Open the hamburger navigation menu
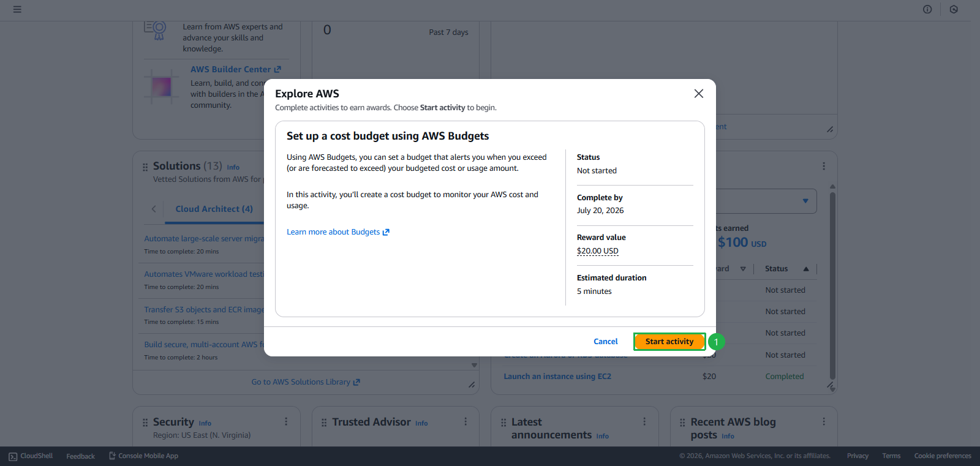 point(17,9)
